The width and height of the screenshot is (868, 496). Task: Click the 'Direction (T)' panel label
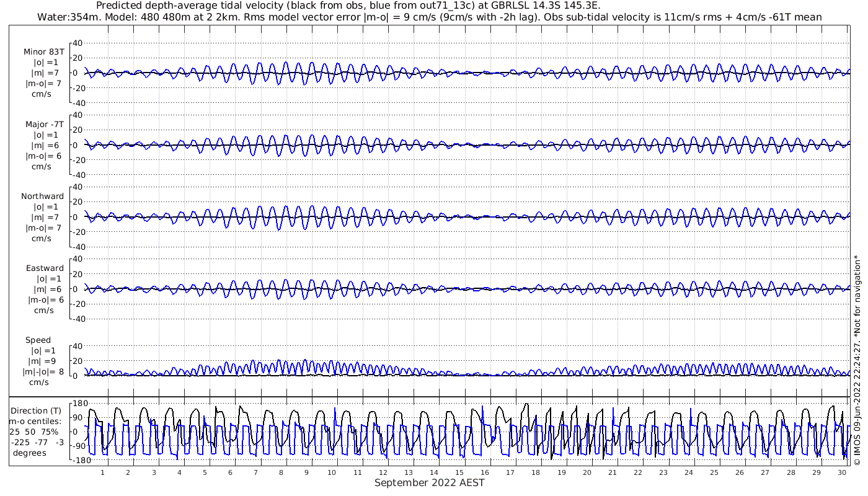click(x=37, y=410)
